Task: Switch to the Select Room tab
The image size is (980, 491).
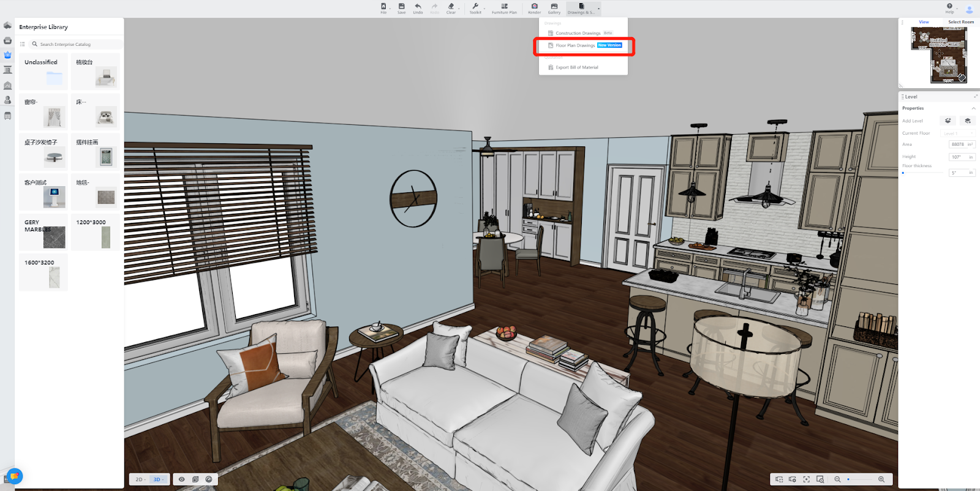Action: [960, 22]
